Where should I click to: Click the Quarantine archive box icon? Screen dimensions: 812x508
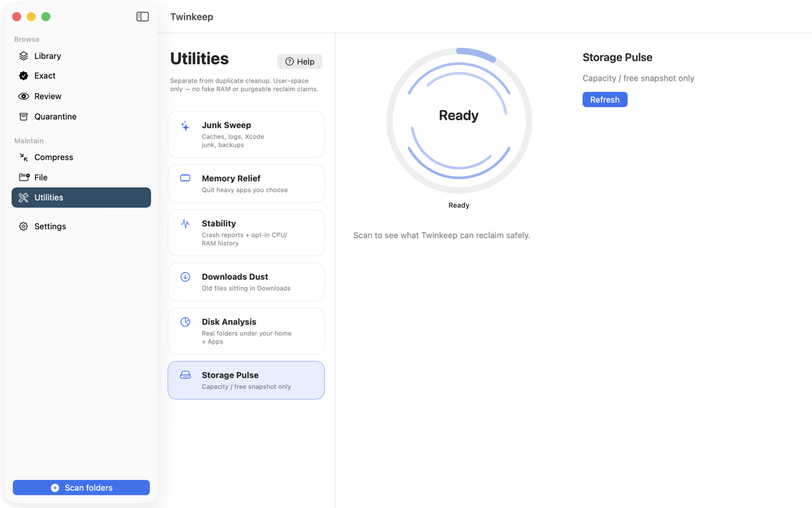tap(23, 117)
